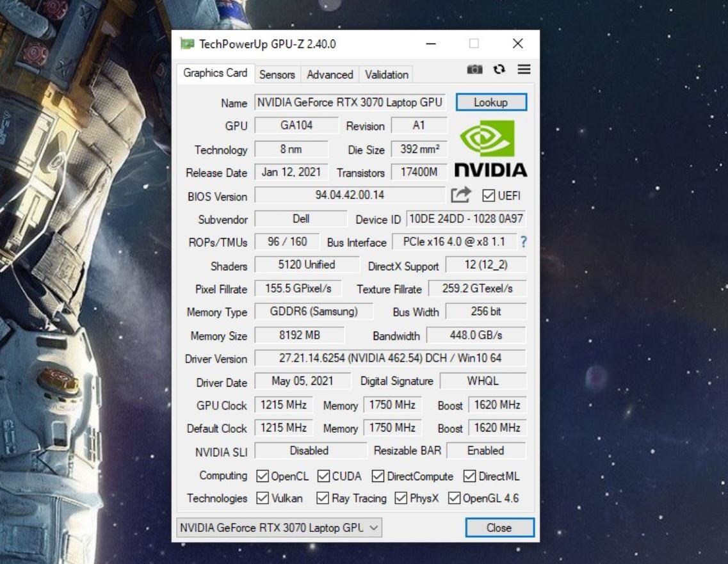Click GPU Clock row Boost 1620 MHz
This screenshot has width=728, height=564.
(497, 405)
